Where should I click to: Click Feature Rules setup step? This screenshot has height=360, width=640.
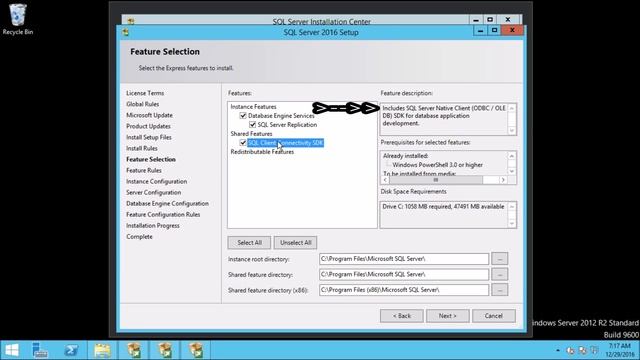(x=144, y=170)
